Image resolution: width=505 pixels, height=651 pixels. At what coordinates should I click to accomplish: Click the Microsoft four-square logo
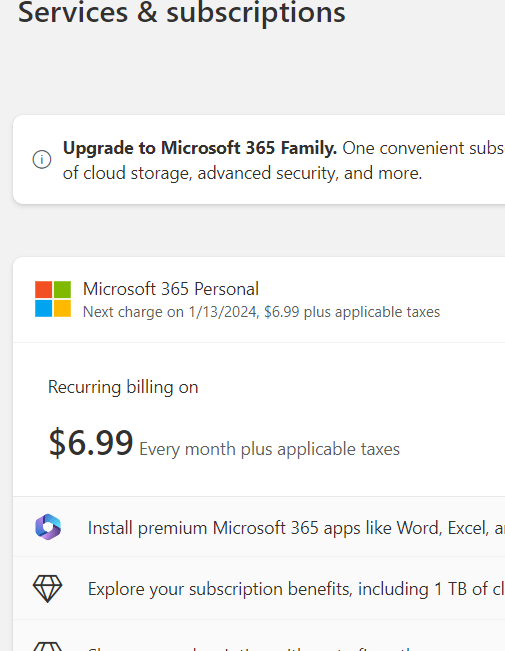[x=53, y=299]
